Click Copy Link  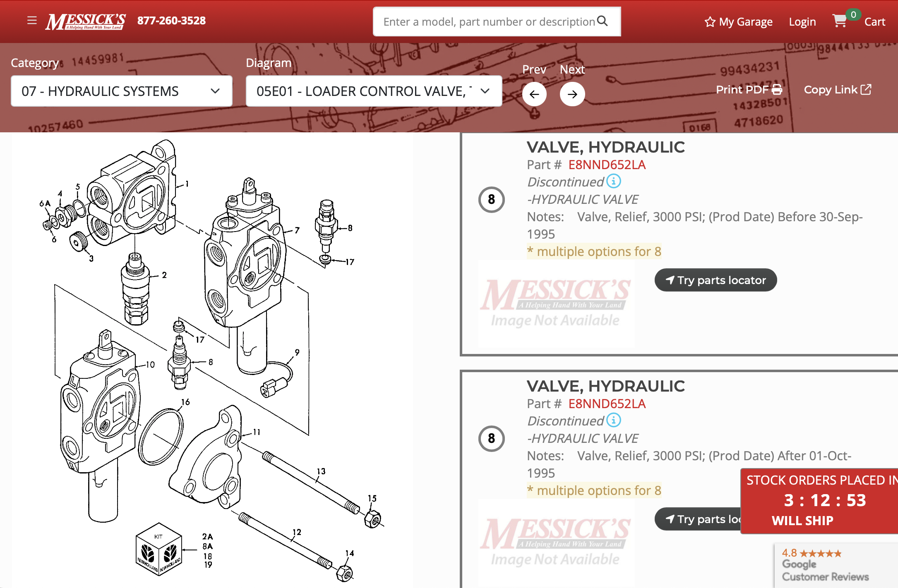838,90
